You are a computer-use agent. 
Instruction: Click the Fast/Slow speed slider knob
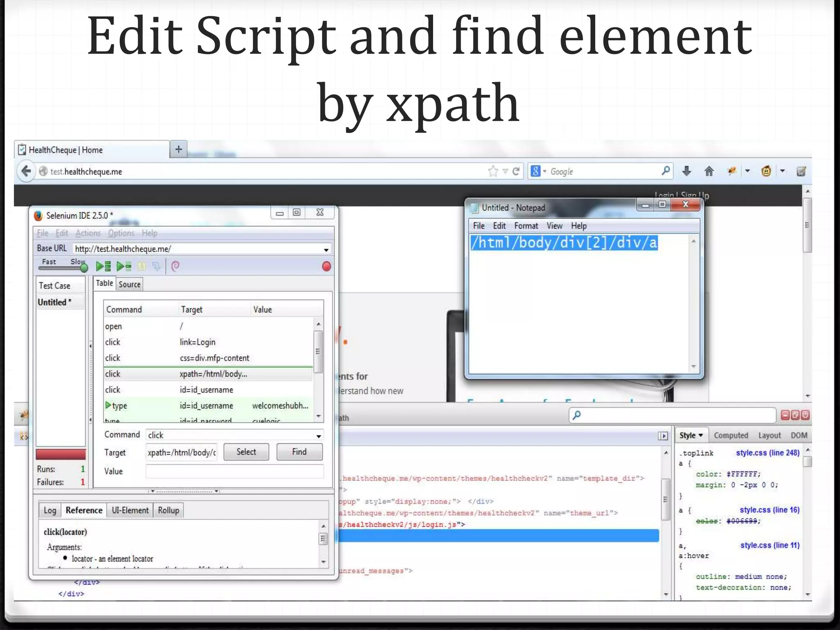[84, 268]
